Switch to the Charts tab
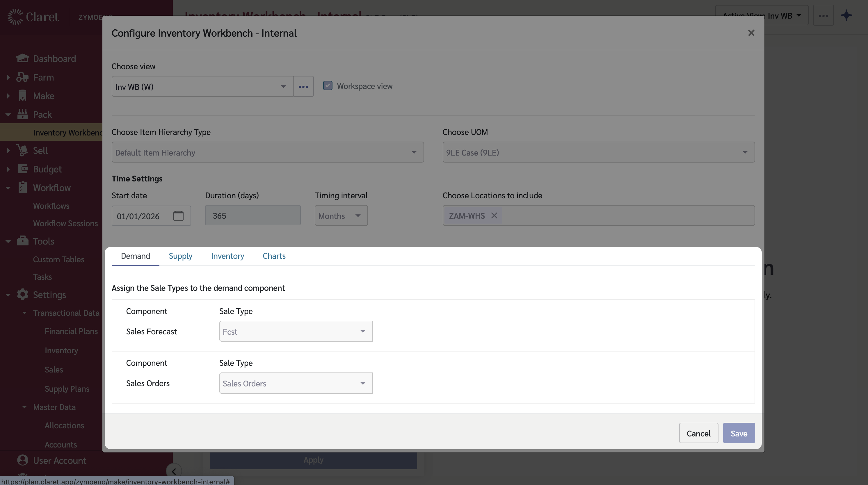This screenshot has width=868, height=485. (x=274, y=256)
